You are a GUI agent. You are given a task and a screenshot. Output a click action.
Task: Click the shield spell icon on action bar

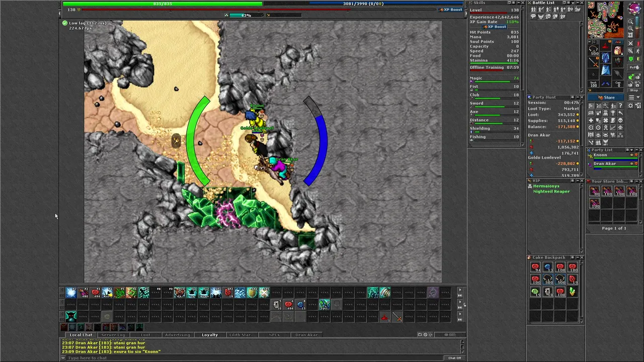(253, 292)
